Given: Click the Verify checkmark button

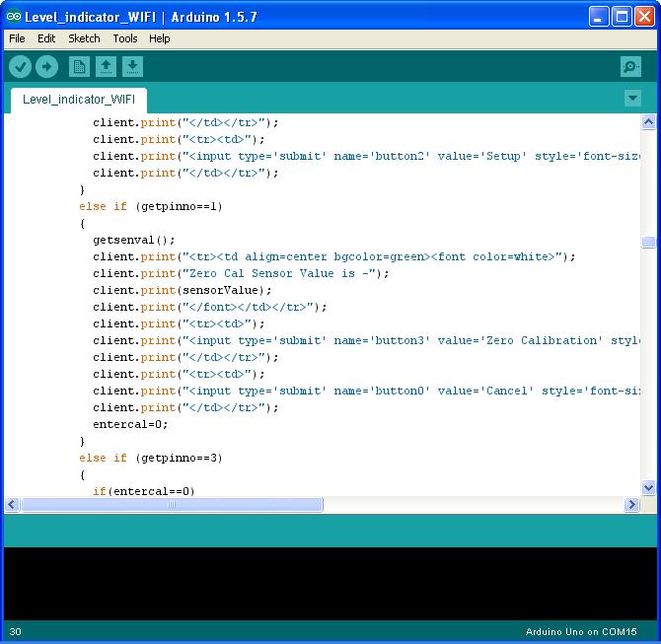Looking at the screenshot, I should pyautogui.click(x=21, y=67).
